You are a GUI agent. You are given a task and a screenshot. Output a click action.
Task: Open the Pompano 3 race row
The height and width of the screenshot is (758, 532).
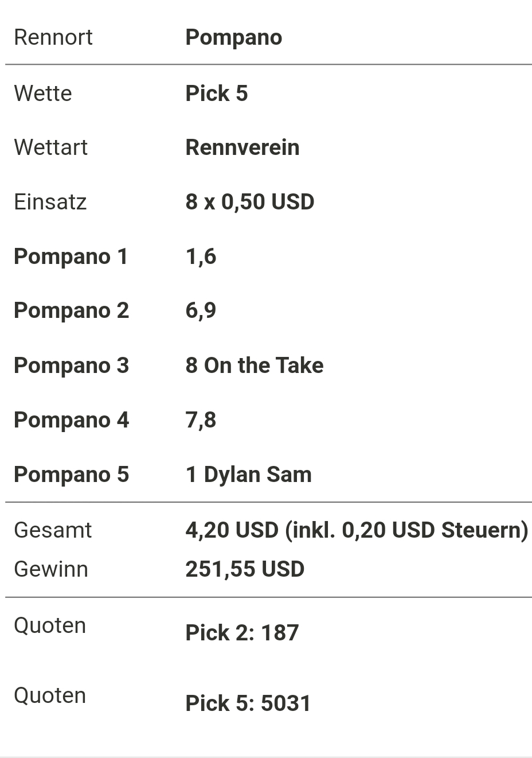point(268,366)
